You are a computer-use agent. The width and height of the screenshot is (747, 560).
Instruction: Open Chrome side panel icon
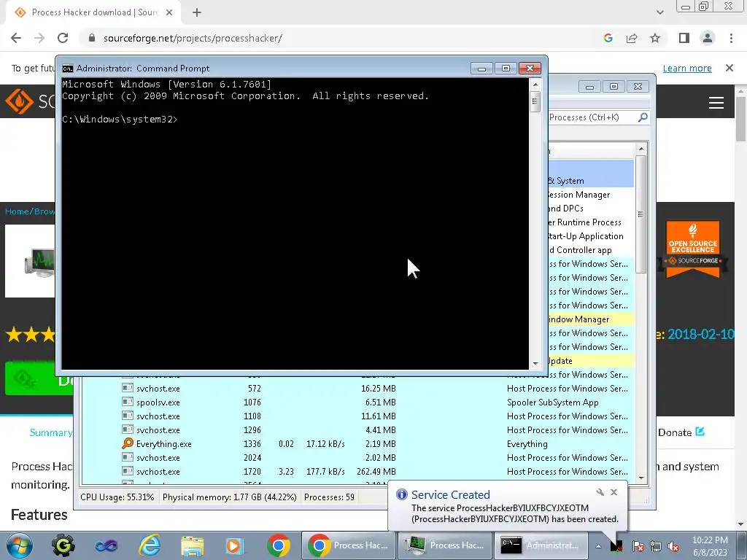pyautogui.click(x=684, y=38)
